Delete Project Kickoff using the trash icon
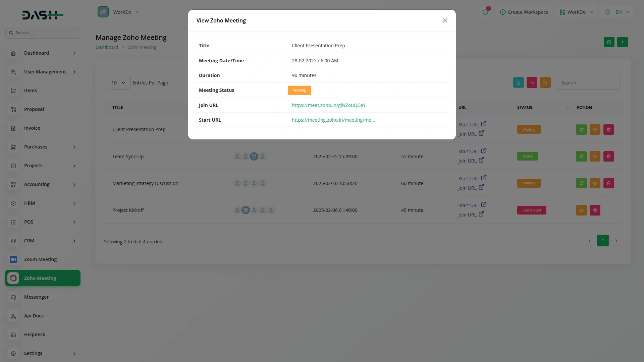The width and height of the screenshot is (644, 362). pos(595,210)
